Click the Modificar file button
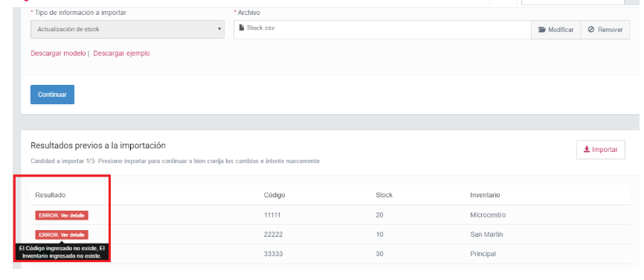Viewport: 644px width, 280px height. (x=556, y=30)
